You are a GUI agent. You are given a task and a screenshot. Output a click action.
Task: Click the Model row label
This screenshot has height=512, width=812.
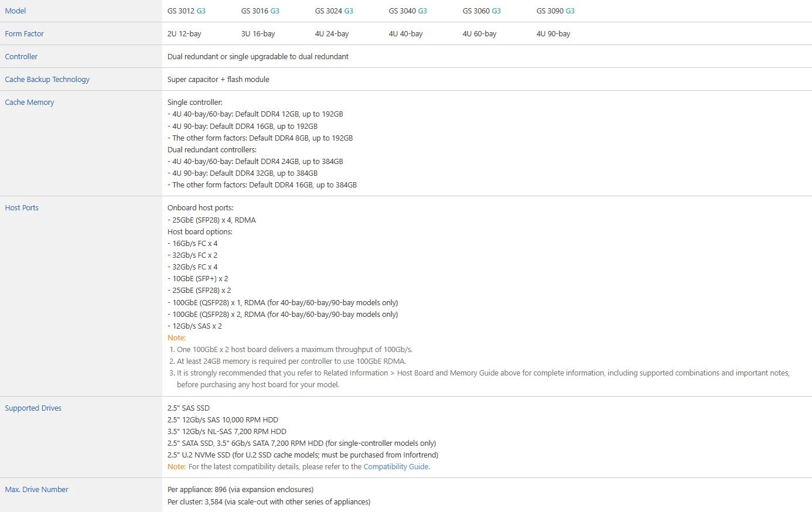pyautogui.click(x=15, y=11)
